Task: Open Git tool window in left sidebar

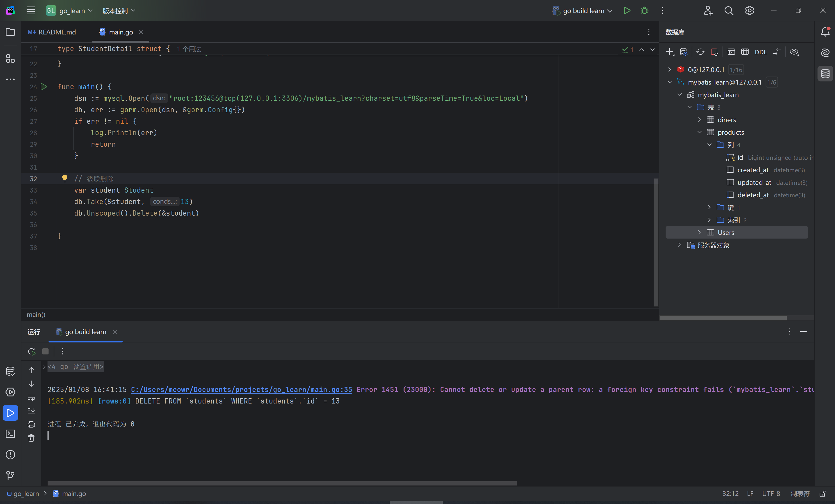Action: pyautogui.click(x=10, y=475)
